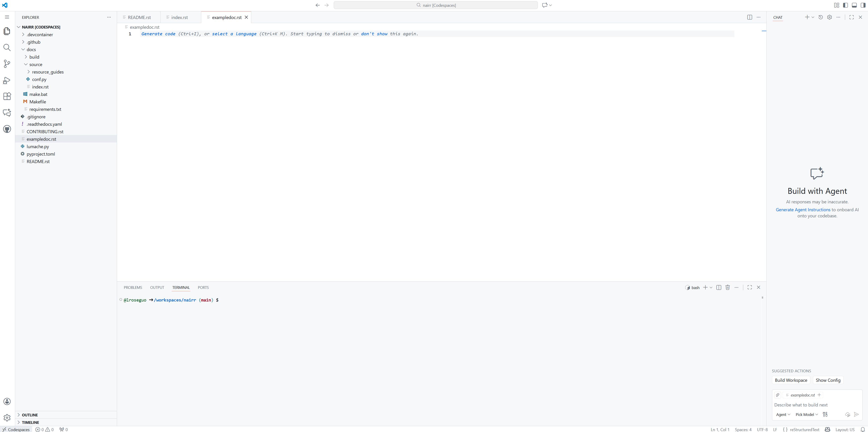This screenshot has width=868, height=432.
Task: Open Explorer Views and More Actions menu
Action: coord(109,17)
